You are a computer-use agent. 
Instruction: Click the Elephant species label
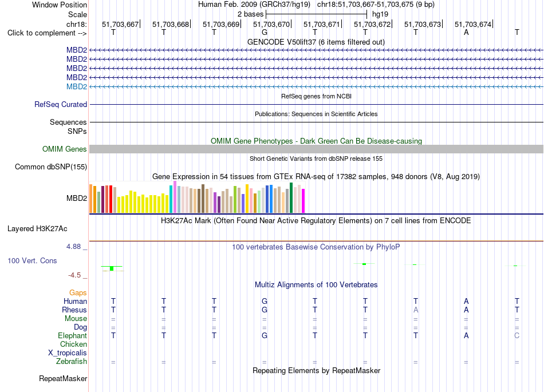tap(73, 335)
